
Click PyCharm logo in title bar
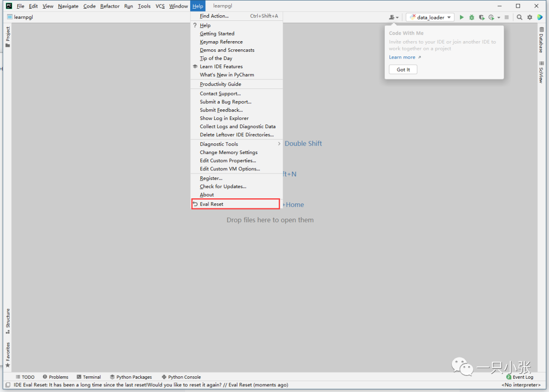click(9, 6)
